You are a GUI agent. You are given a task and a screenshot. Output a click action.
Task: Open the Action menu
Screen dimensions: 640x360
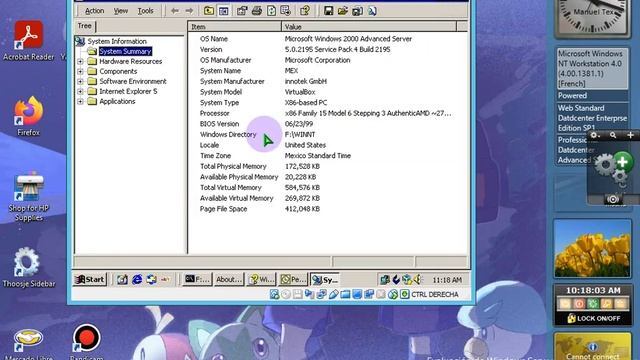pyautogui.click(x=94, y=11)
